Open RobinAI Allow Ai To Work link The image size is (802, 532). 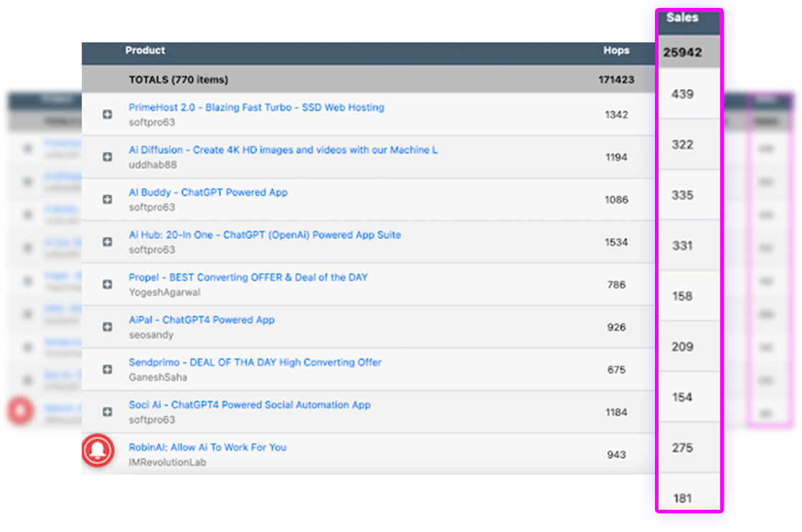tap(207, 447)
